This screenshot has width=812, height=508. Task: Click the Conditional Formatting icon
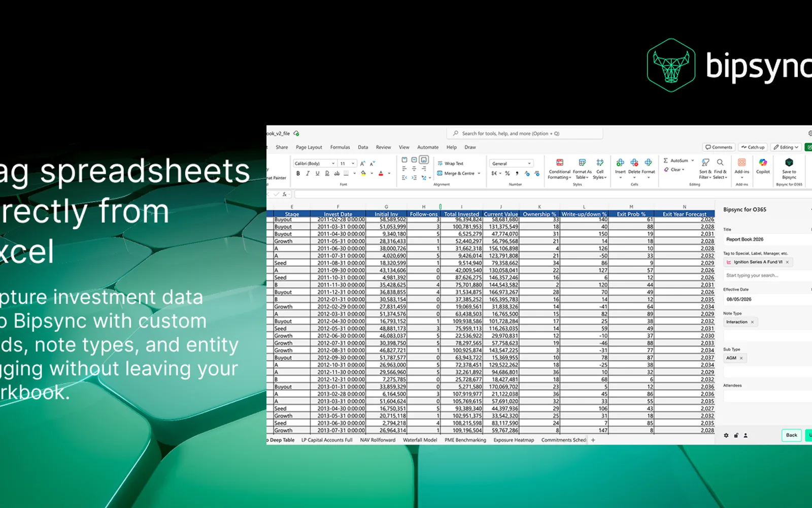point(560,163)
